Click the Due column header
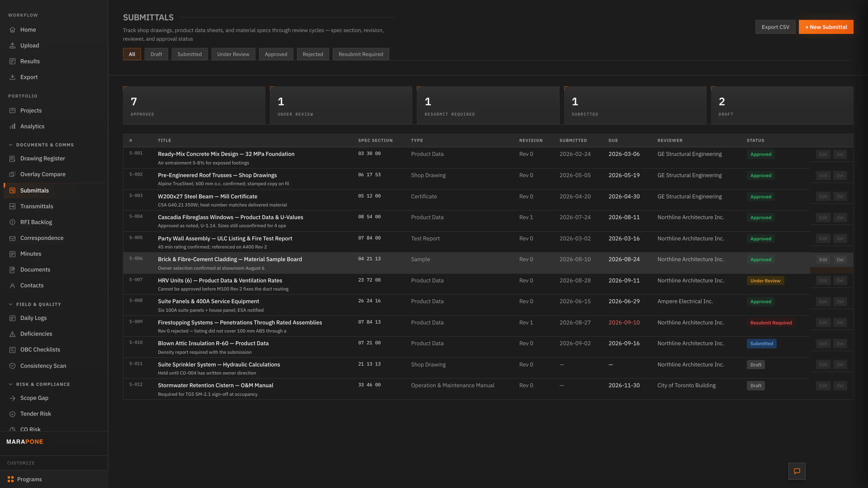868x488 pixels. pos(613,140)
